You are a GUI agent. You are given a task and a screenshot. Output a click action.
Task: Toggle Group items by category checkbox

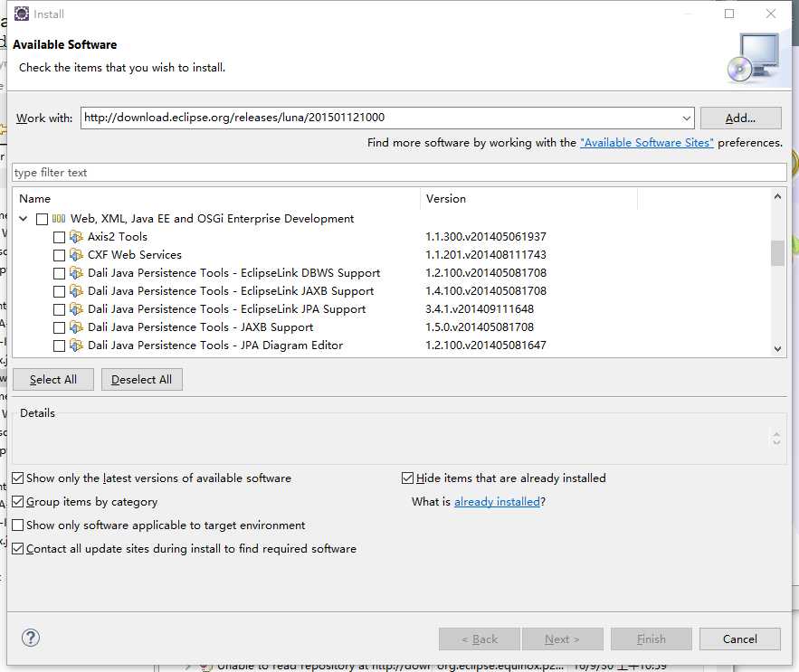[x=18, y=501]
